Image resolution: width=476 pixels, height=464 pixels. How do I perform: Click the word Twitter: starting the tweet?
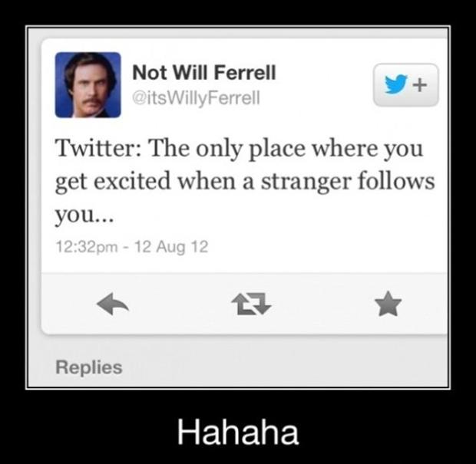coord(98,148)
